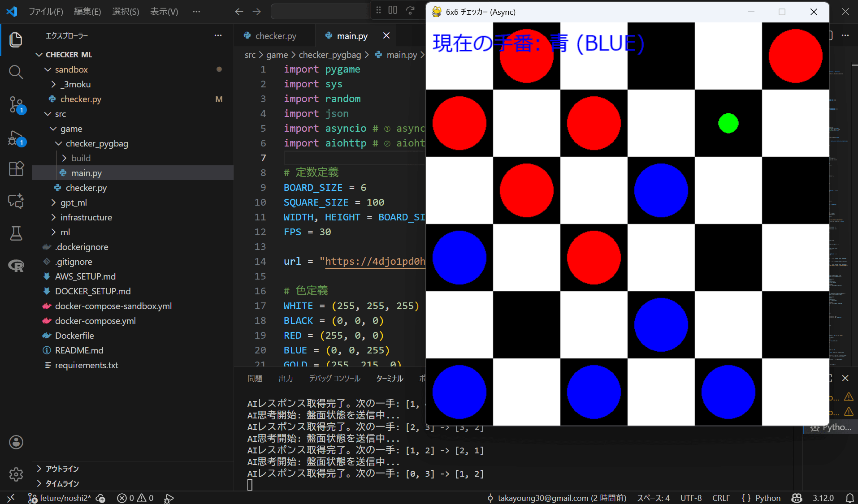Collapse the sandbox folder
The image size is (858, 504).
pyautogui.click(x=71, y=69)
